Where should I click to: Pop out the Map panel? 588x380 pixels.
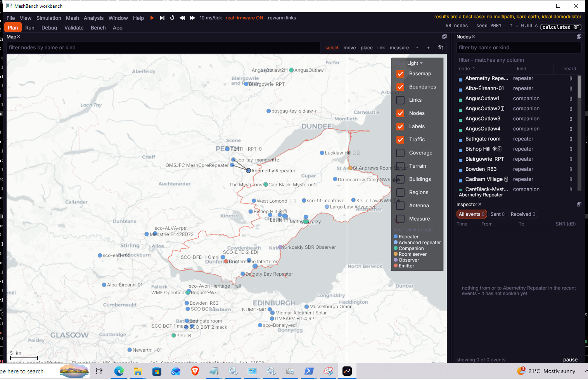tap(444, 36)
